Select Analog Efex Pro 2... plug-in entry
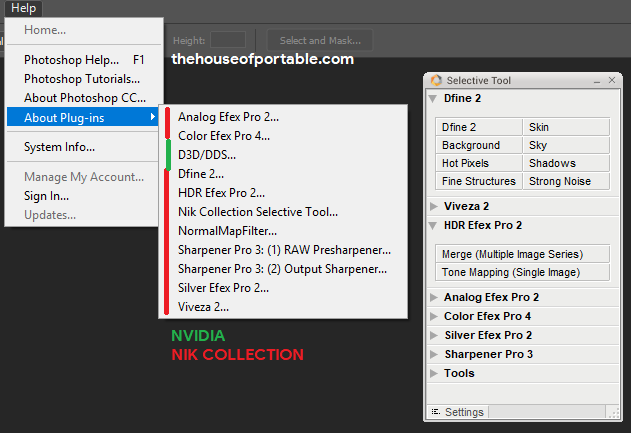The width and height of the screenshot is (631, 433). point(283,117)
